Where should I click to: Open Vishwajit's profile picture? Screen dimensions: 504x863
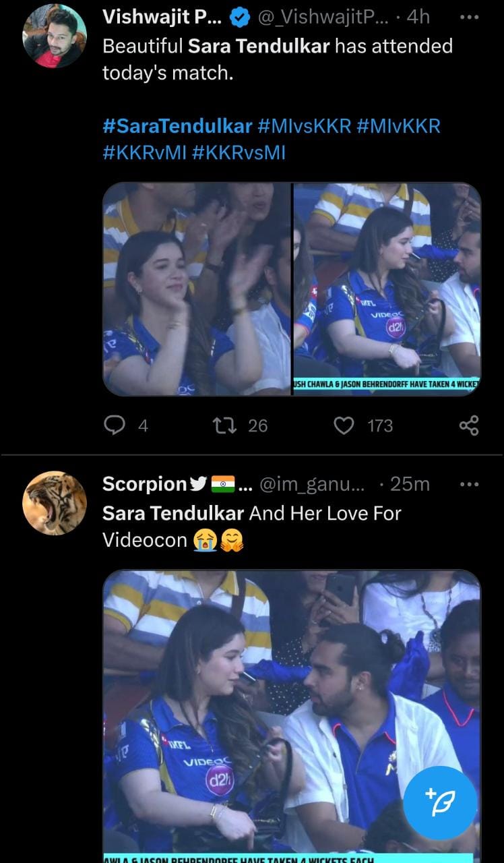[x=55, y=36]
